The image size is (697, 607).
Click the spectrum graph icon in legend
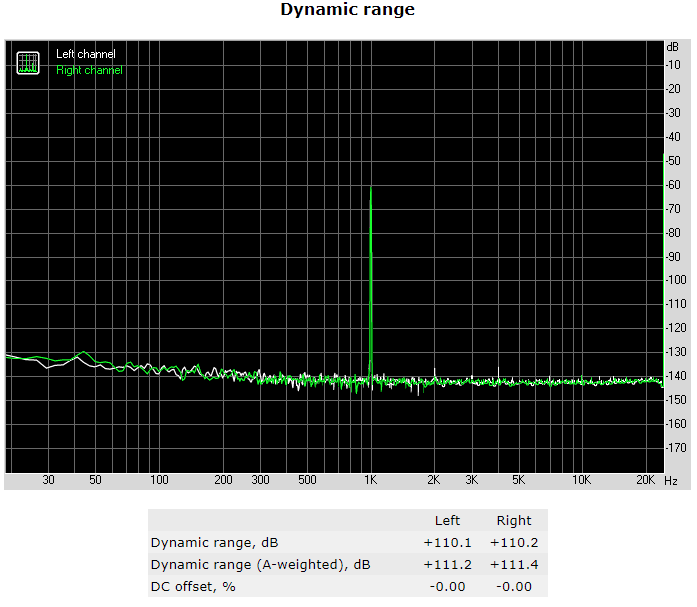coord(28,63)
